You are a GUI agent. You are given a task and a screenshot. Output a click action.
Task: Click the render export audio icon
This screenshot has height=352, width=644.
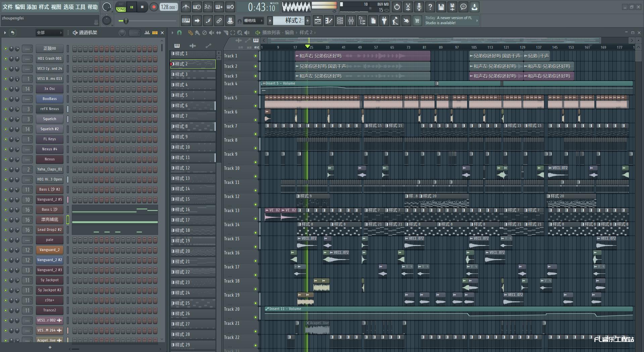[x=452, y=7]
